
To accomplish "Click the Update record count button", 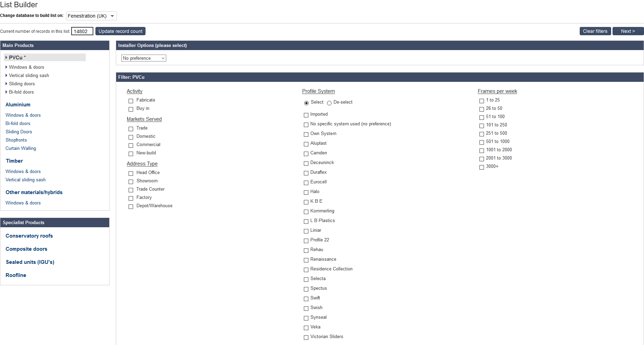I will coord(120,31).
